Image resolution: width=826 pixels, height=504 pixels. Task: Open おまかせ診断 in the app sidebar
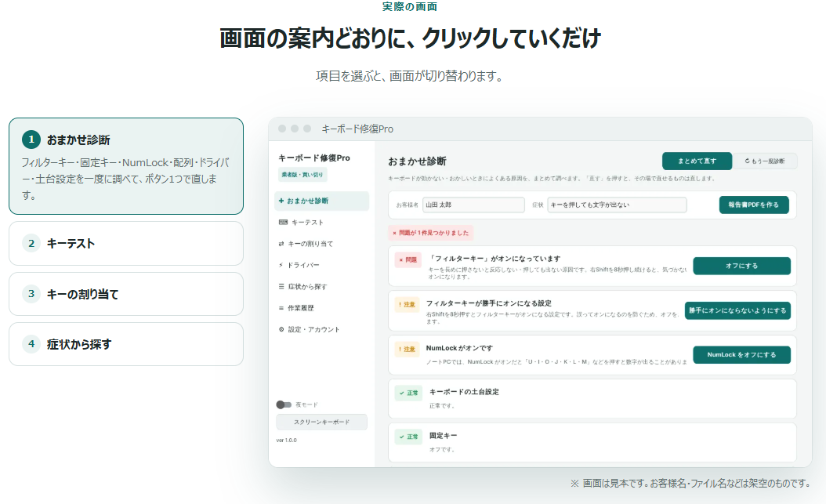tap(322, 201)
